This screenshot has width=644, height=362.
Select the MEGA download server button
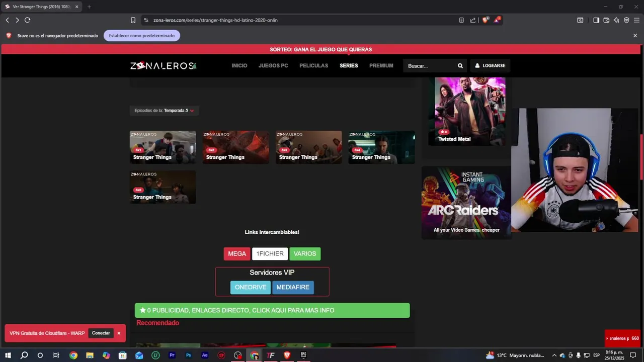point(237,254)
